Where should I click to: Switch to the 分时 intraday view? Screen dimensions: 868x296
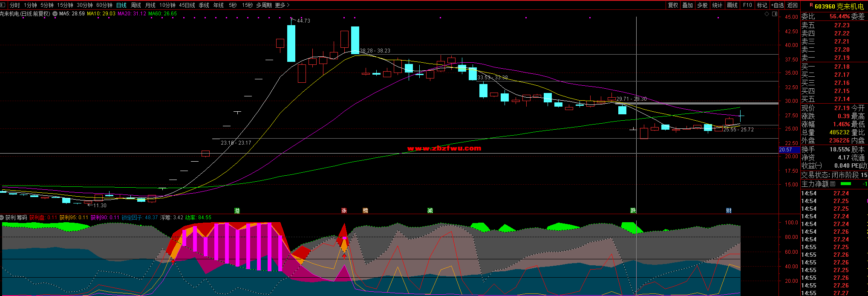[15, 5]
